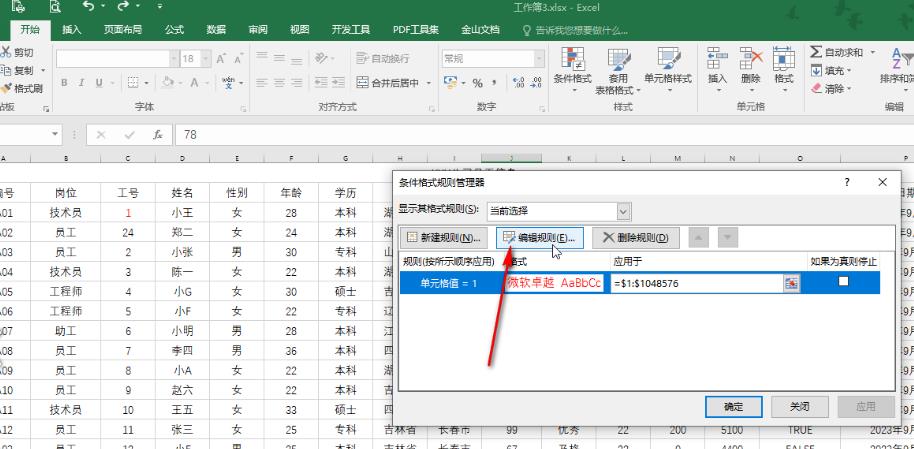914x449 pixels.
Task: Switch to the 开始 (Home) tab
Action: 30,30
